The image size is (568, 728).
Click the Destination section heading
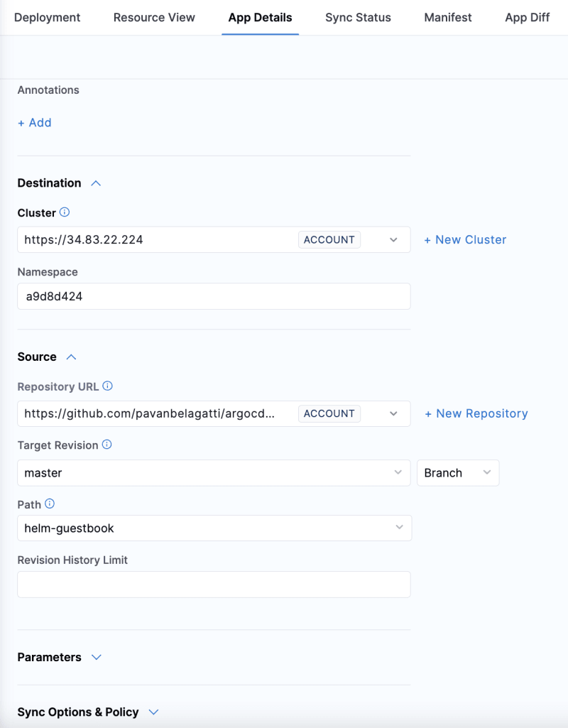49,183
